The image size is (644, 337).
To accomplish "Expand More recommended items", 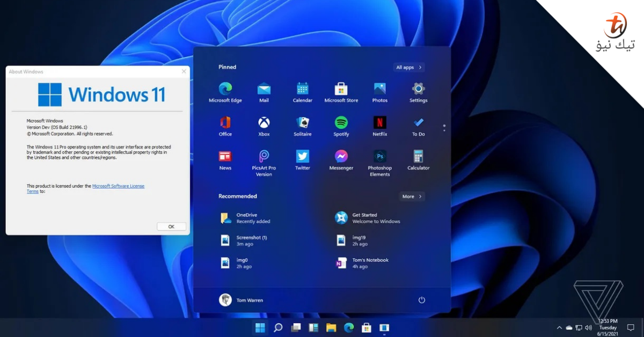I will (412, 196).
